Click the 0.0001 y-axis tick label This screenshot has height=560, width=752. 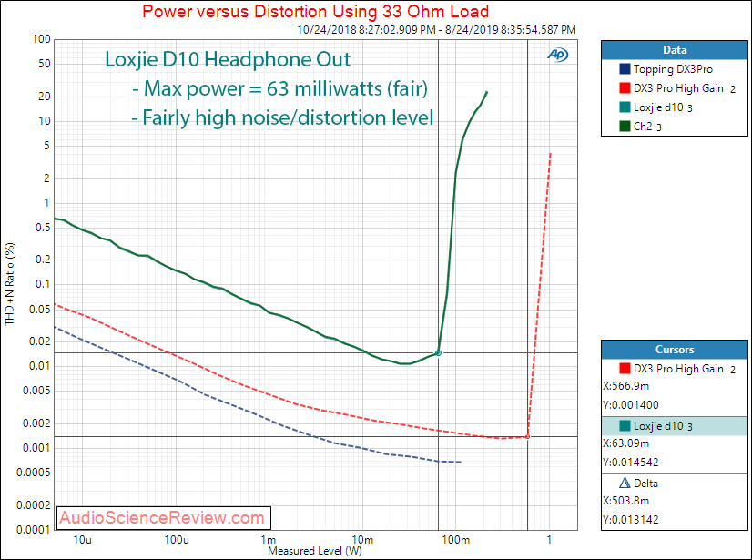coord(33,530)
